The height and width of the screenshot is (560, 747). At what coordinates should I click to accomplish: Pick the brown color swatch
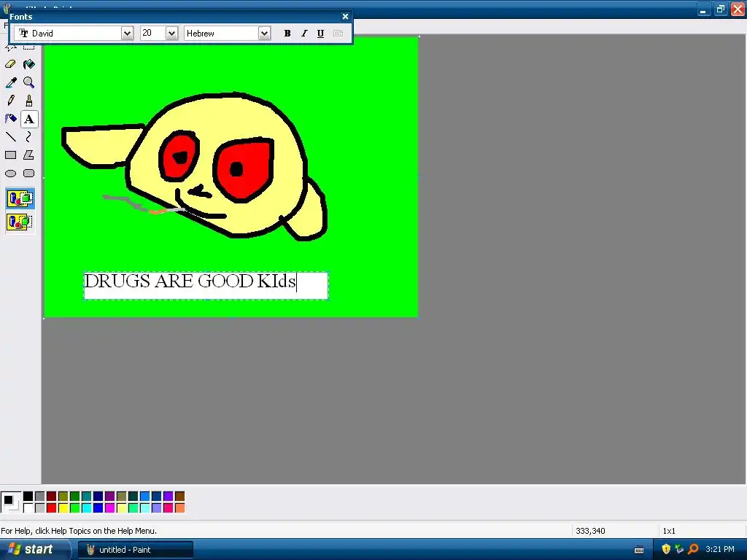(179, 497)
